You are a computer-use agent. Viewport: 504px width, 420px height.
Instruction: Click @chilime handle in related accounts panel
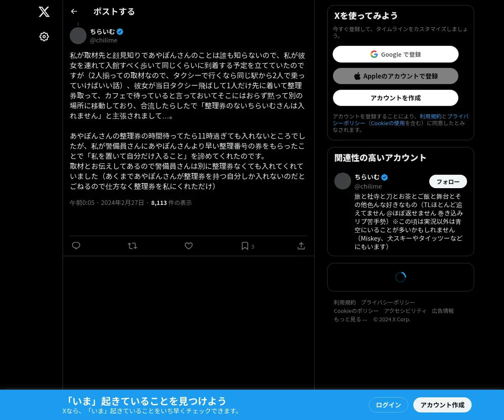tap(368, 186)
